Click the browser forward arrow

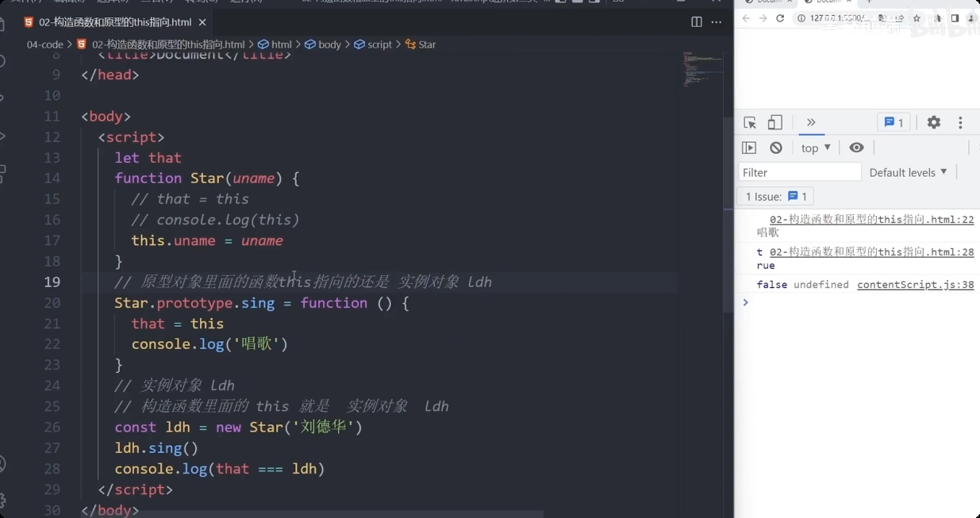point(763,18)
